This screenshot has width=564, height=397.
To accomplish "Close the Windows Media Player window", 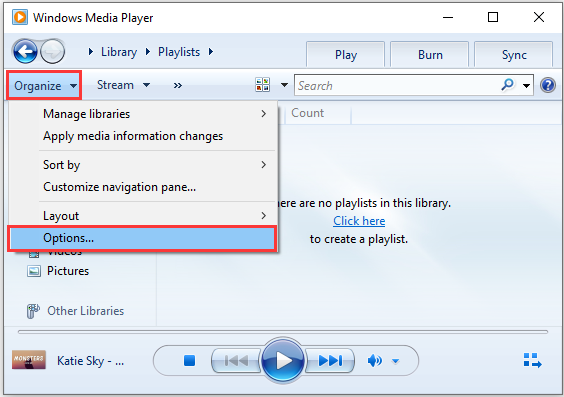I will [x=538, y=17].
